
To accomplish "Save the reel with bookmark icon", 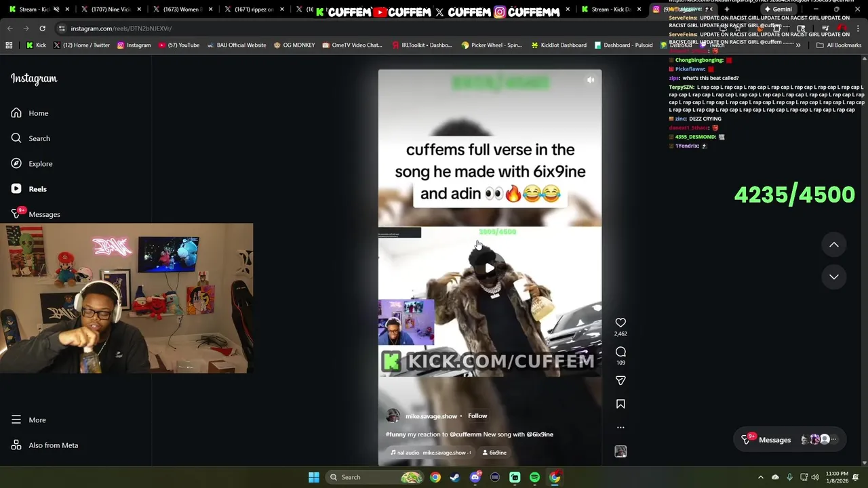I will pos(620,404).
